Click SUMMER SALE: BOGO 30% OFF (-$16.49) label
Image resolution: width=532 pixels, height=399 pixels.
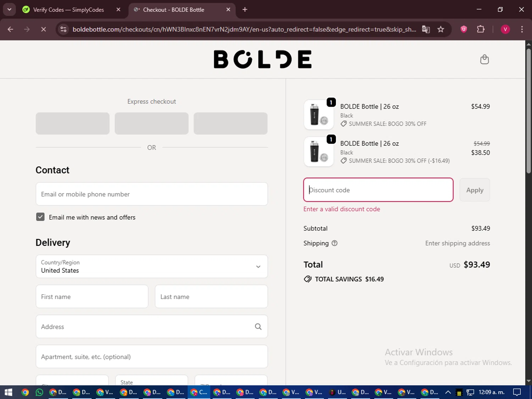[x=399, y=161]
